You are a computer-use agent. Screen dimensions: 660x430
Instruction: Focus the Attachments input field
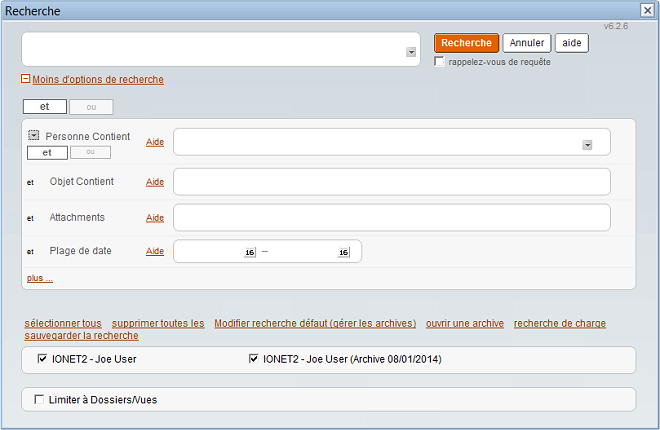(x=392, y=218)
